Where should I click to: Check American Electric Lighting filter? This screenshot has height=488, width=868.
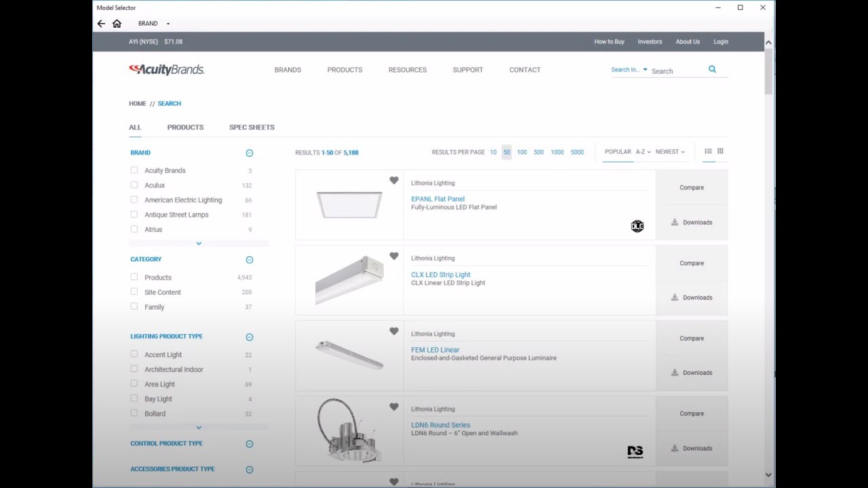tap(134, 200)
